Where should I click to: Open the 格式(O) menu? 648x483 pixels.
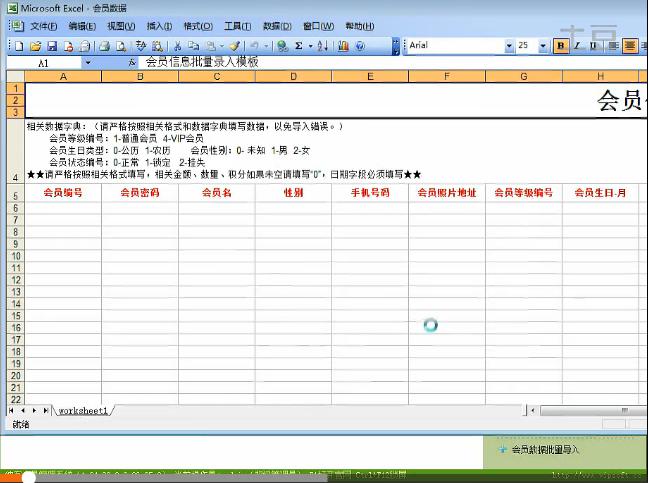coord(198,26)
